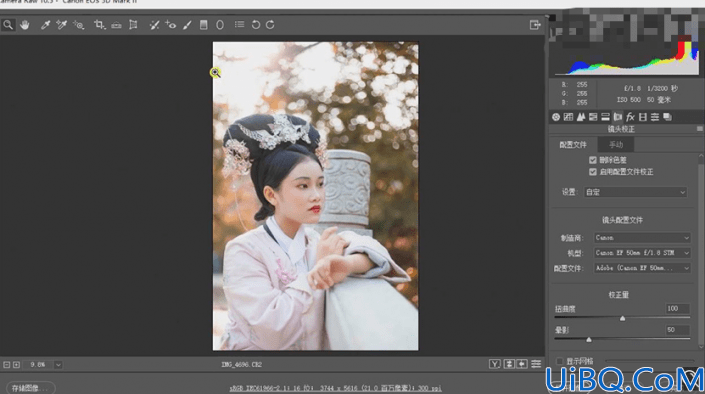
Task: Click the grid size slider beside 显示网格
Action: click(650, 361)
